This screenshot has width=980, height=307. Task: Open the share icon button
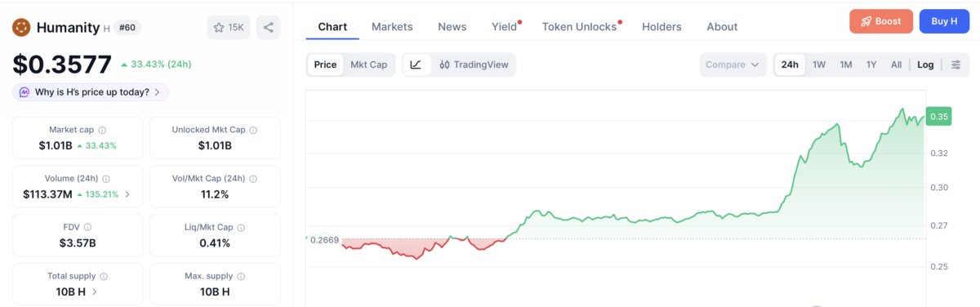click(x=268, y=27)
